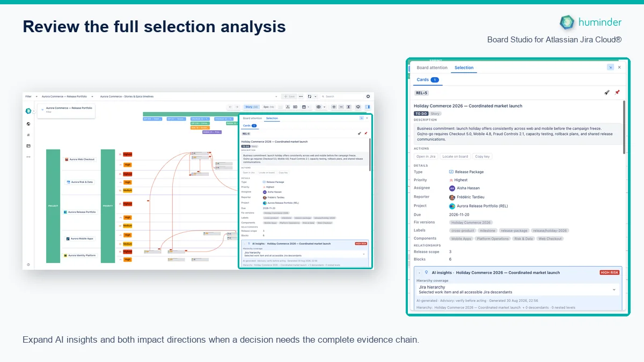This screenshot has width=644, height=362.
Task: Click the fit-to-height icon in board toolbar
Action: pos(349,107)
